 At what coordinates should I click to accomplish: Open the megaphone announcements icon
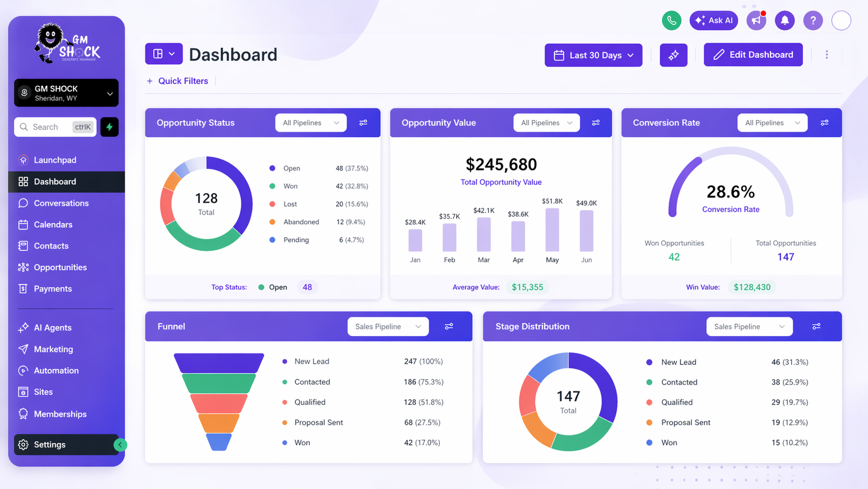point(756,20)
